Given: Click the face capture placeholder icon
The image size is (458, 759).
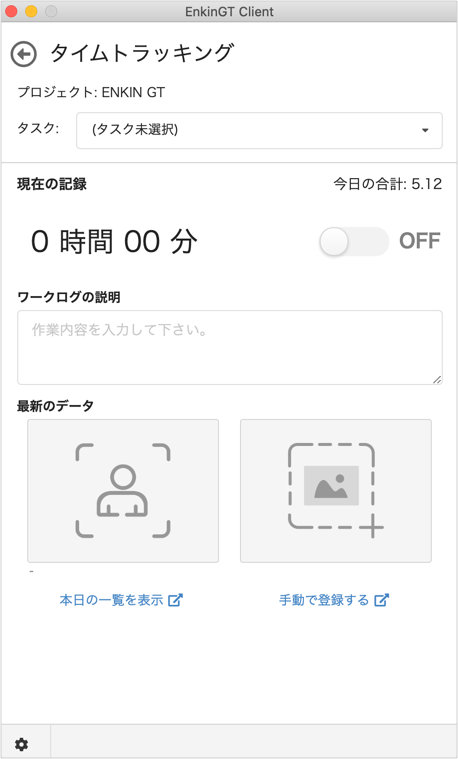Looking at the screenshot, I should pos(122,490).
